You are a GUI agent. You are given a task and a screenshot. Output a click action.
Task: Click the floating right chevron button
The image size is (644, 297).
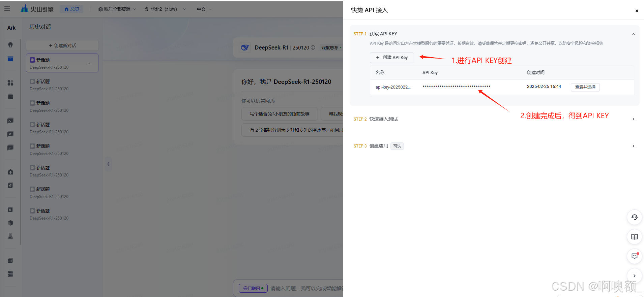[x=634, y=276]
